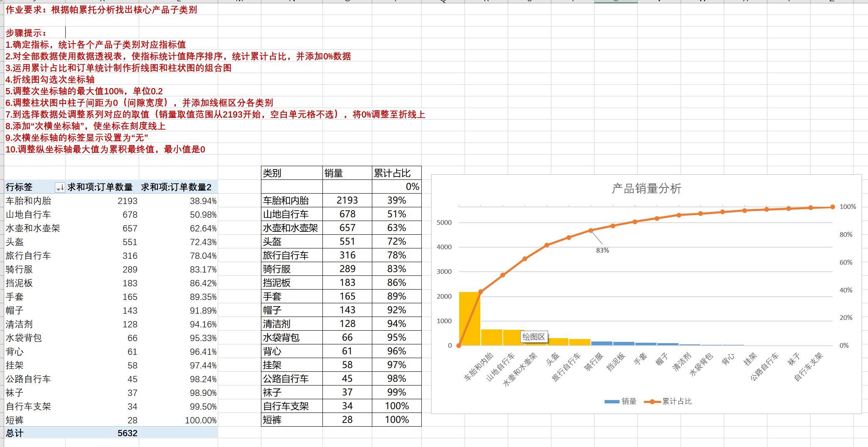
Task: Click pivot row label 自行车支架
Action: [x=28, y=406]
